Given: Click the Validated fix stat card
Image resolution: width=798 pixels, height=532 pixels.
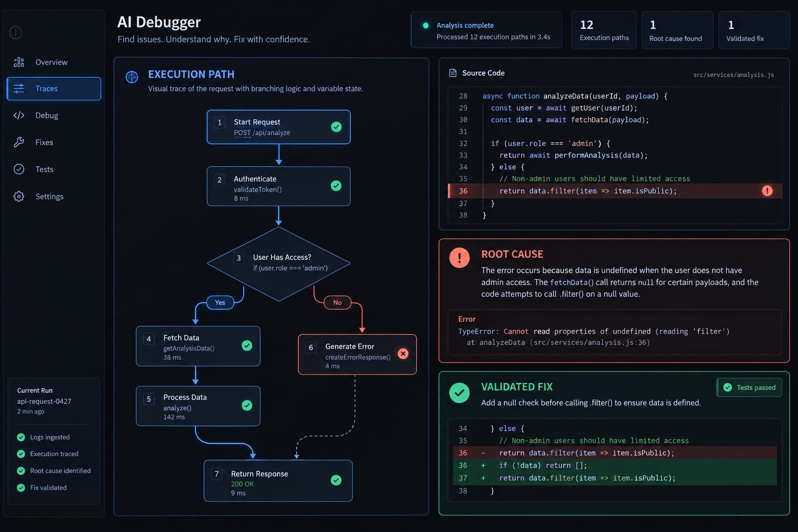Looking at the screenshot, I should point(754,30).
